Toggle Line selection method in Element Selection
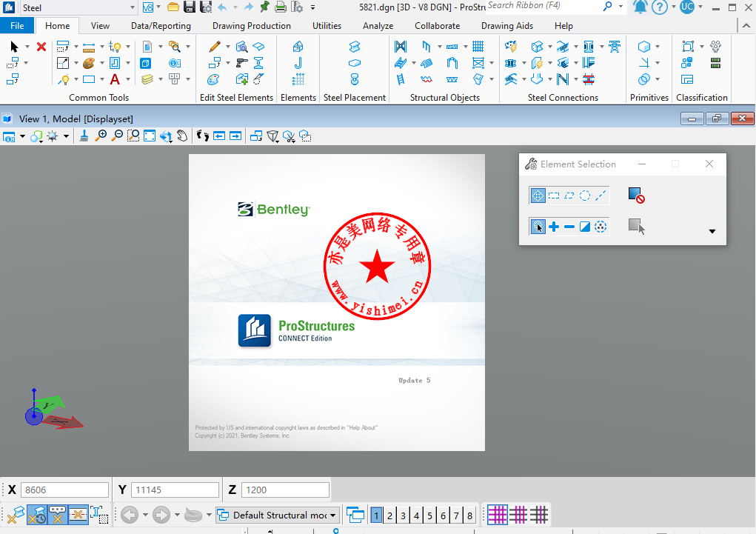Image resolution: width=756 pixels, height=534 pixels. click(x=601, y=196)
